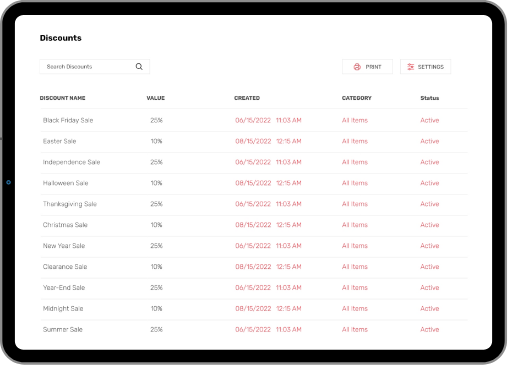This screenshot has height=365, width=508.
Task: Click the Discounts page heading
Action: click(x=61, y=38)
